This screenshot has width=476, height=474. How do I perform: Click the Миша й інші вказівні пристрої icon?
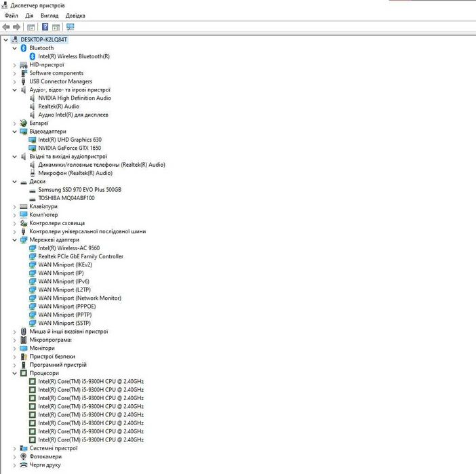point(23,332)
